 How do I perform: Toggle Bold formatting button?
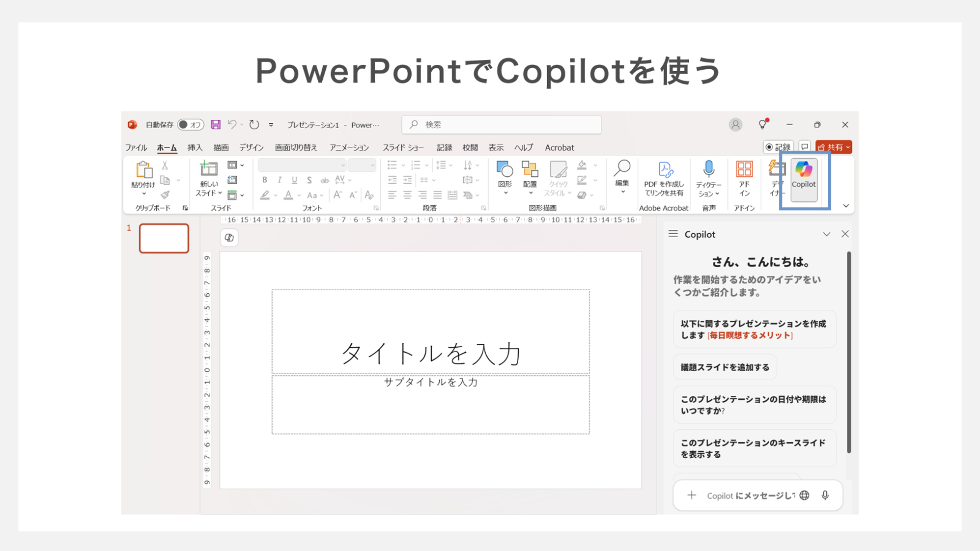265,180
